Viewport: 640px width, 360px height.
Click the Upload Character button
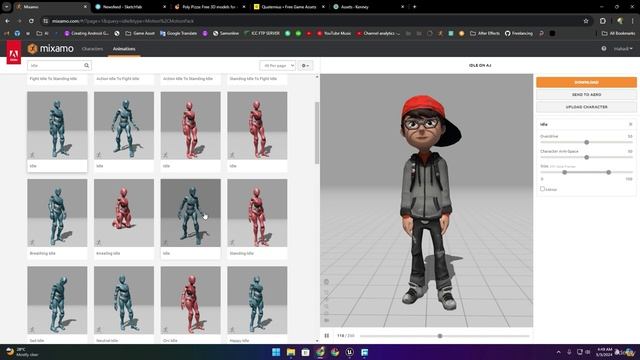pos(586,107)
